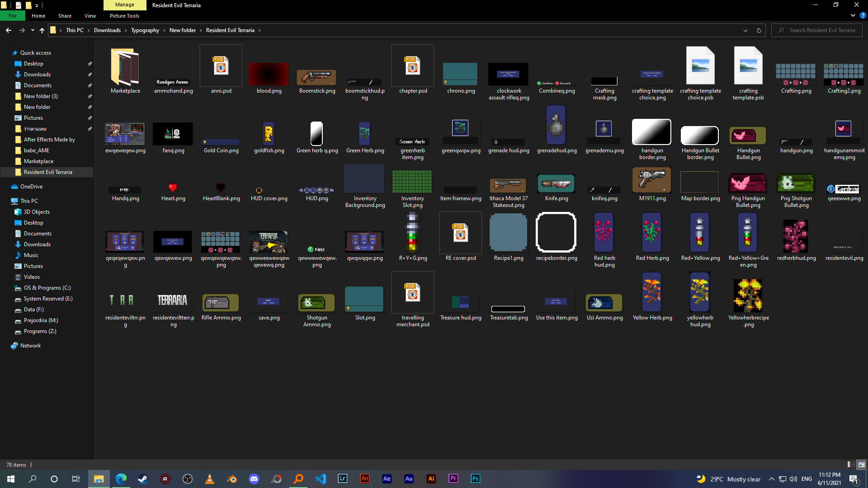The height and width of the screenshot is (488, 868).
Task: Click This PC in the address breadcrumb
Action: (75, 30)
